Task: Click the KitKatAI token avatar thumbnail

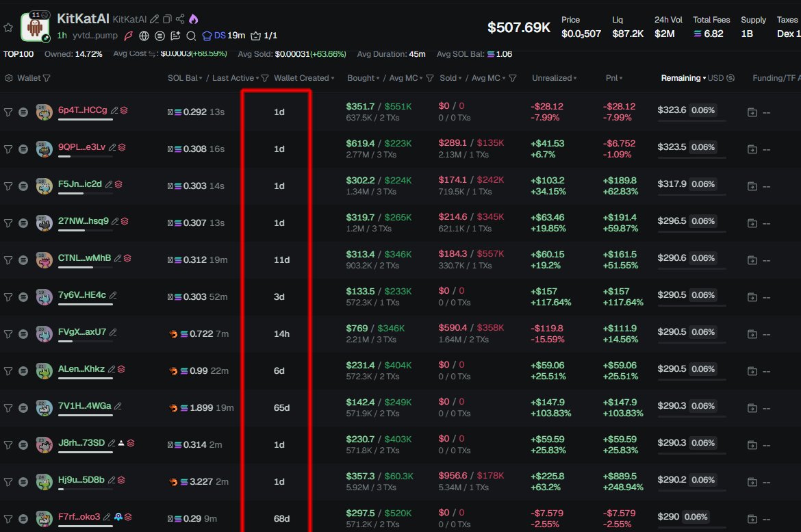Action: tap(34, 27)
